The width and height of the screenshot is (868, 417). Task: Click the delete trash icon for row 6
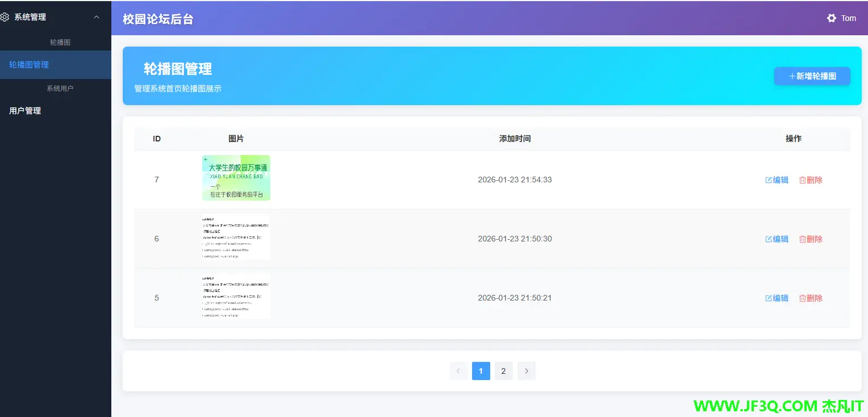802,239
